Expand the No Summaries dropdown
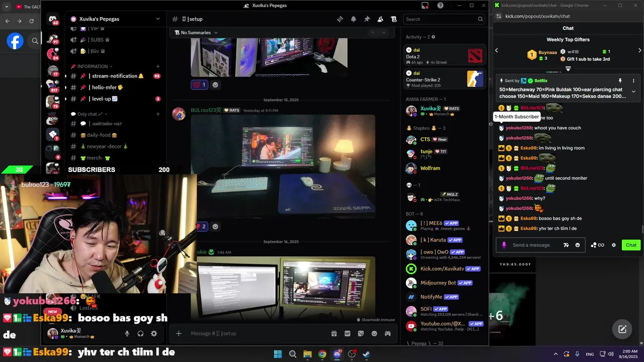 coord(196,33)
